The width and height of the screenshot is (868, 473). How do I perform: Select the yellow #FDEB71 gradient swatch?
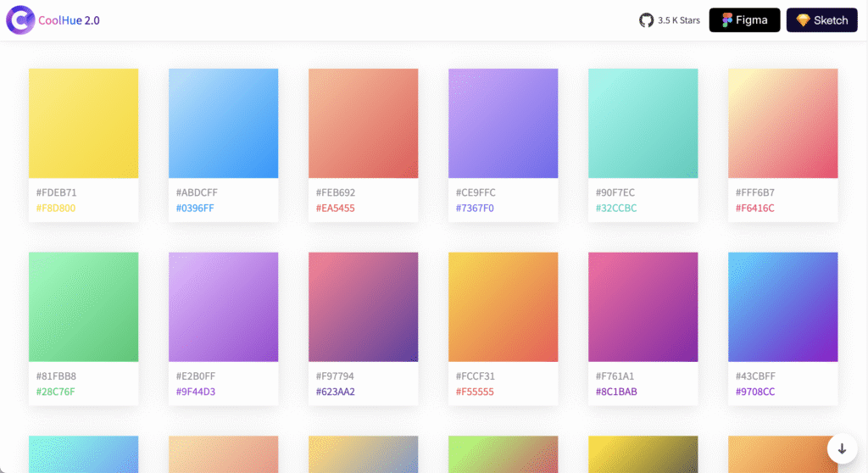click(84, 123)
